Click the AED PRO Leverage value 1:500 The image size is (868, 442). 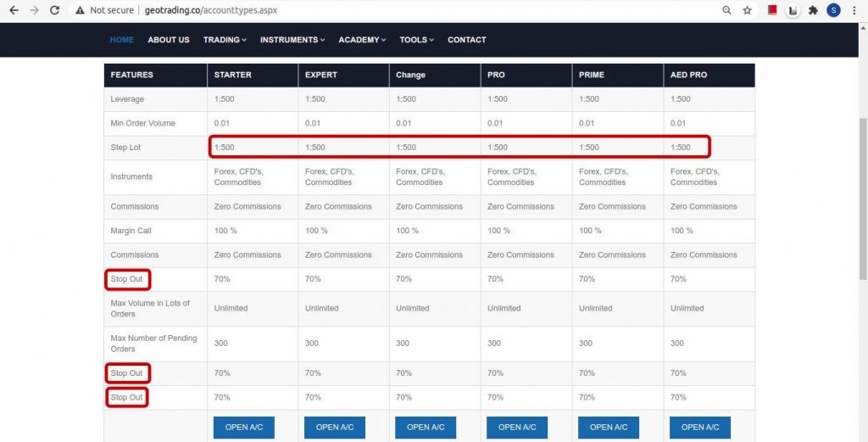pyautogui.click(x=681, y=99)
